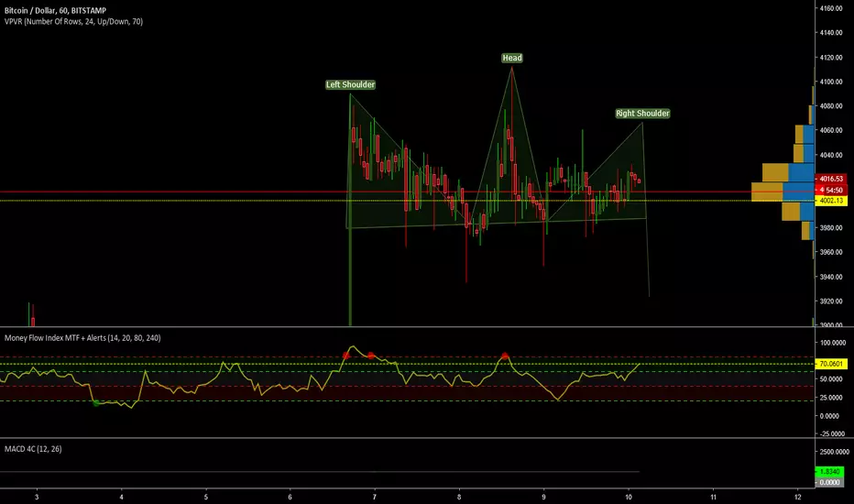Click date 6 on the time axis

[x=290, y=497]
